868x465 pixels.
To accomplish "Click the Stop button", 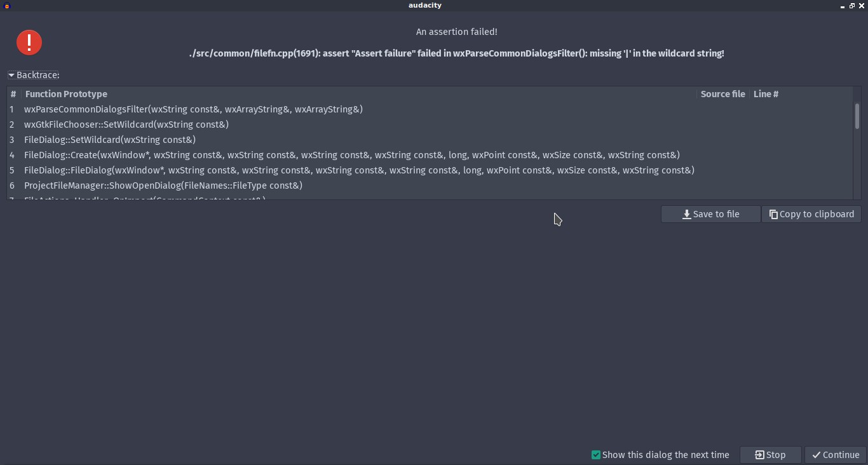I will 770,455.
